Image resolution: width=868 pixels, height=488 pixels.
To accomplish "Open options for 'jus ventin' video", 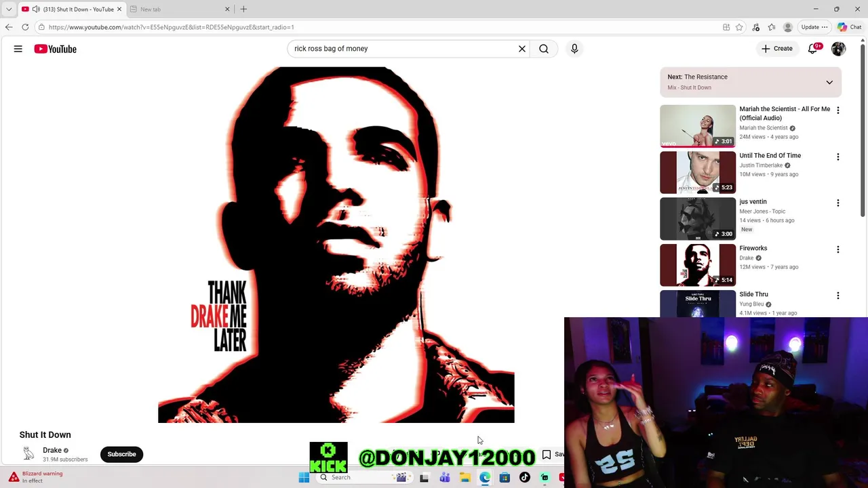I will pyautogui.click(x=838, y=203).
